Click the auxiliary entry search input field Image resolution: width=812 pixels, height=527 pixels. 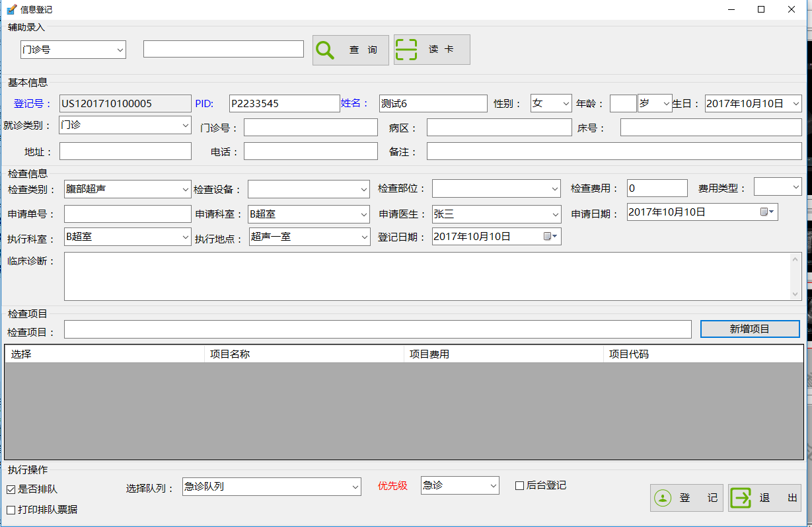[223, 49]
